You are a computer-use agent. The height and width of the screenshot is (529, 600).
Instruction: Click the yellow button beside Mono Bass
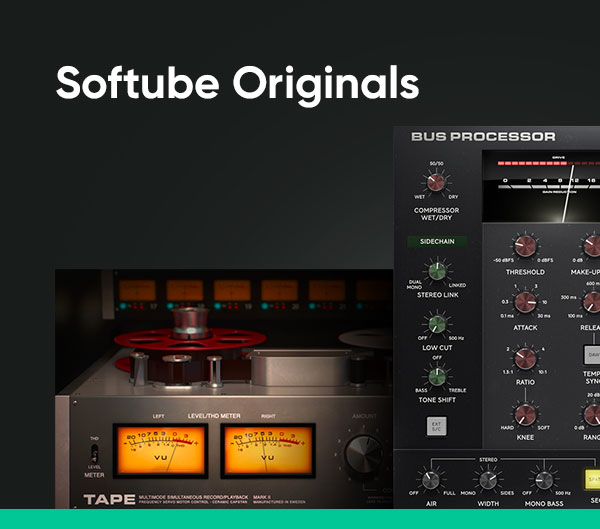pos(593,479)
